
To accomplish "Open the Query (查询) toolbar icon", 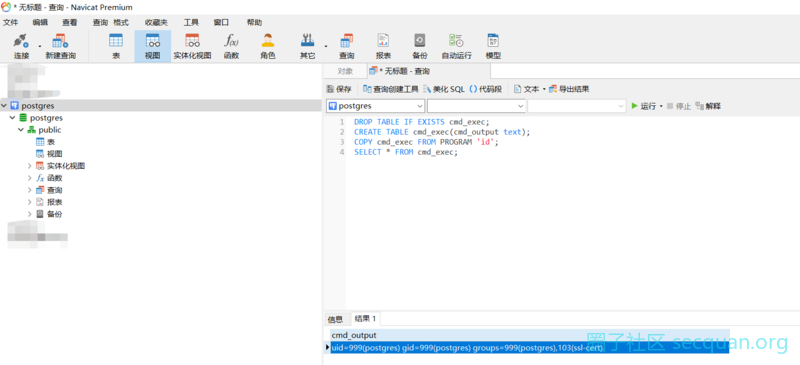I will 346,47.
